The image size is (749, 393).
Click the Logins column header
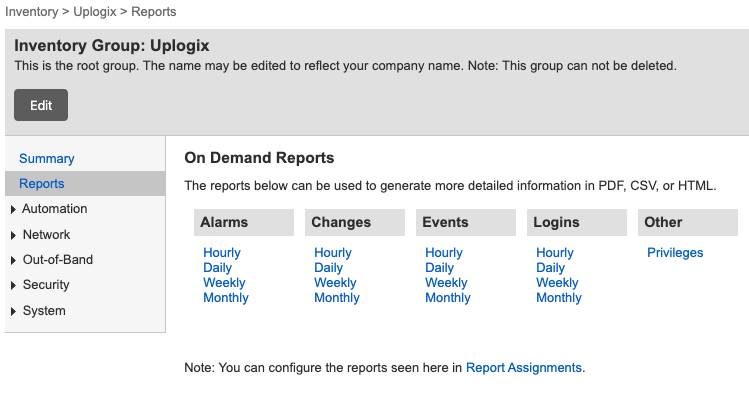tap(577, 222)
